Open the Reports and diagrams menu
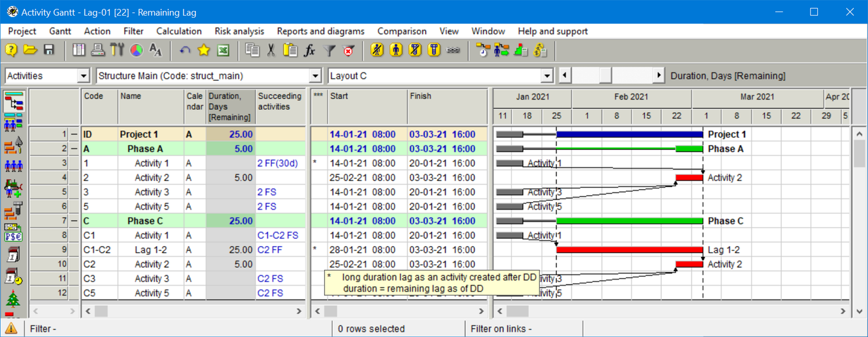This screenshot has width=868, height=337. pyautogui.click(x=321, y=31)
